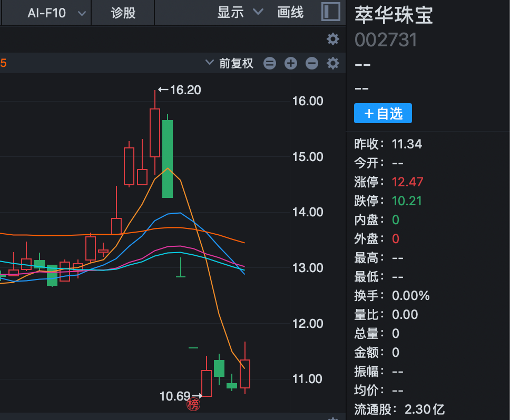The image size is (510, 420).
Task: Click the stock code 002731
Action: 386,40
